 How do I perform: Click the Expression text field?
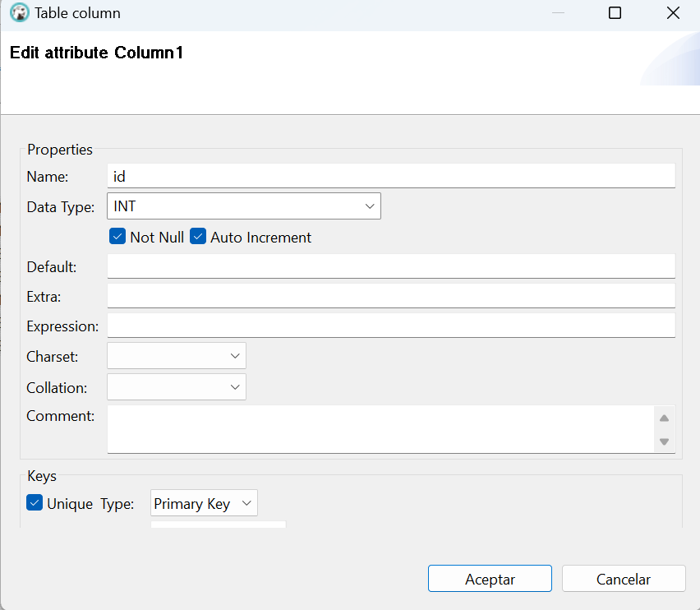coord(391,325)
